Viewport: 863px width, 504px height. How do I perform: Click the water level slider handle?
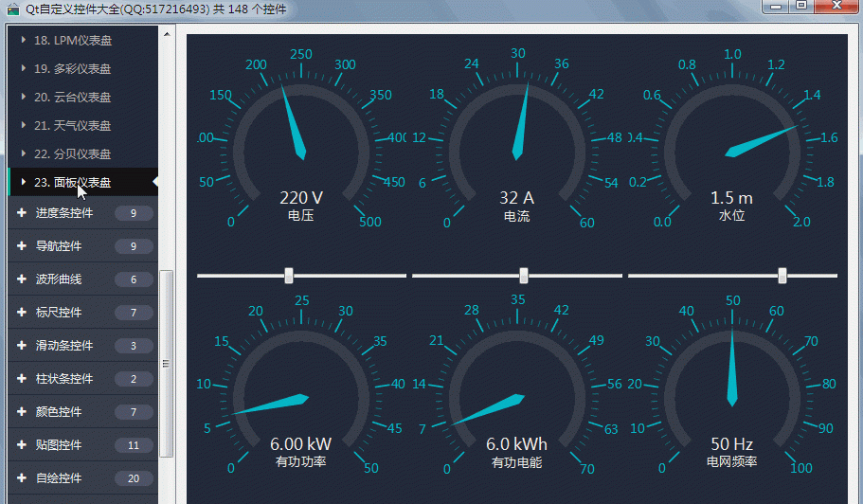[782, 275]
